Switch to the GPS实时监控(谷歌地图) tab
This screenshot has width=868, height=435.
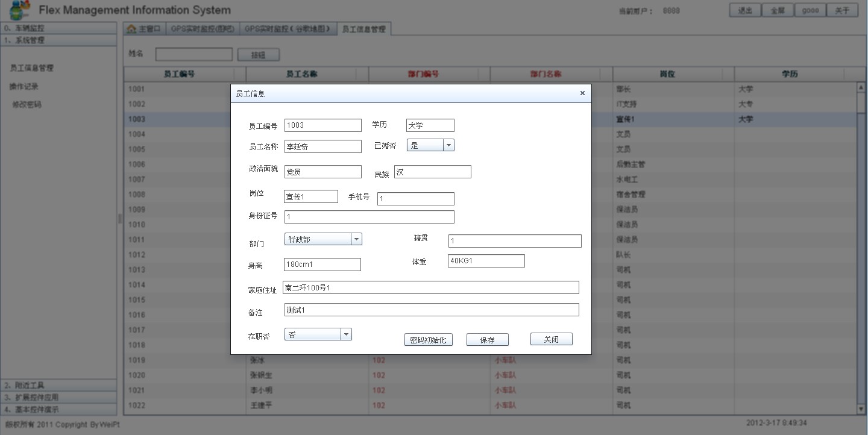pyautogui.click(x=288, y=29)
